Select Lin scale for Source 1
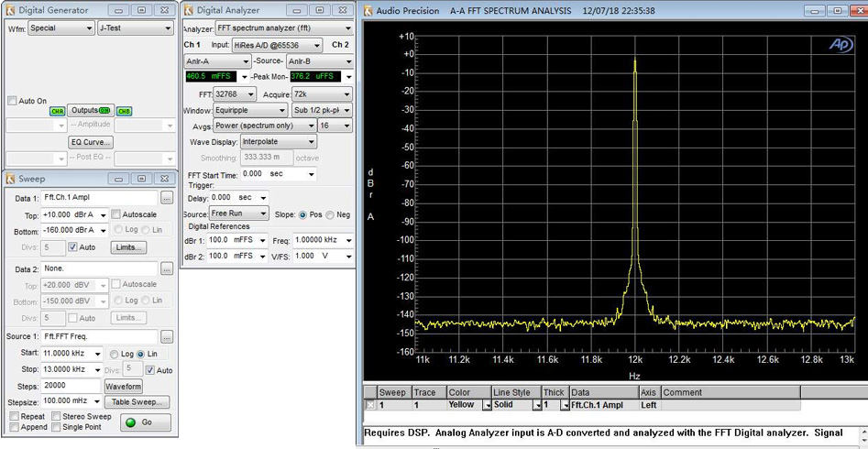Viewport: 868px width, 449px height. tap(140, 354)
